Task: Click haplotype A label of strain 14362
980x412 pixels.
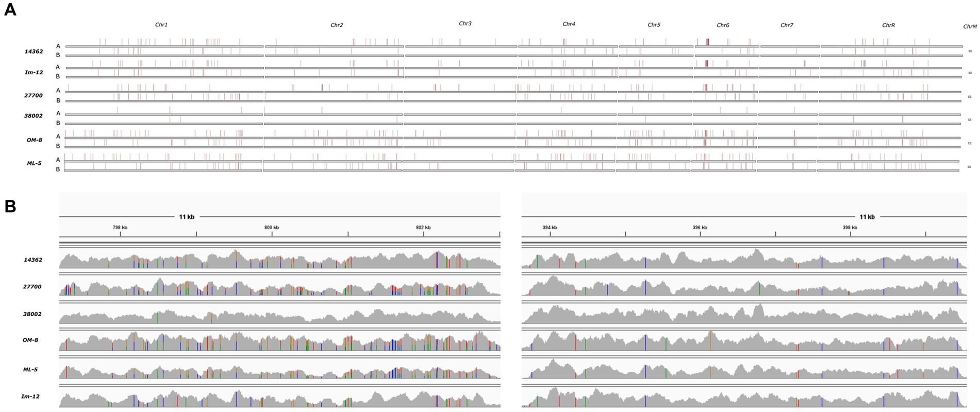Action: (x=58, y=46)
